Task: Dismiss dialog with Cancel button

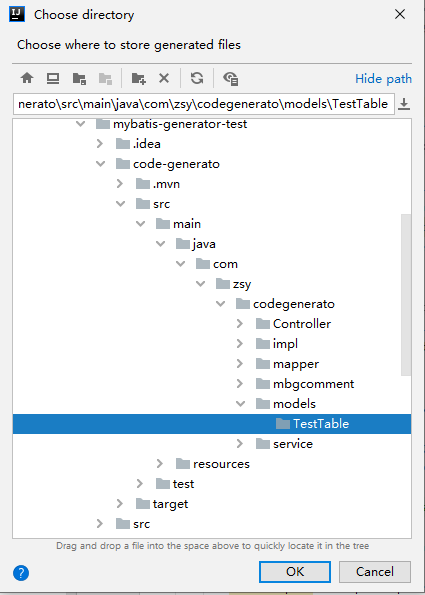Action: tap(375, 572)
